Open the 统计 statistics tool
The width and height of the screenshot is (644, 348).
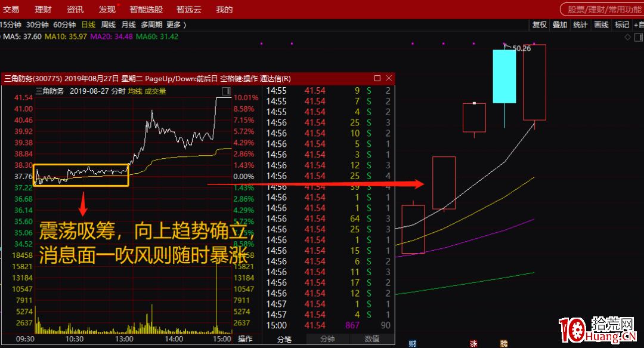point(580,24)
